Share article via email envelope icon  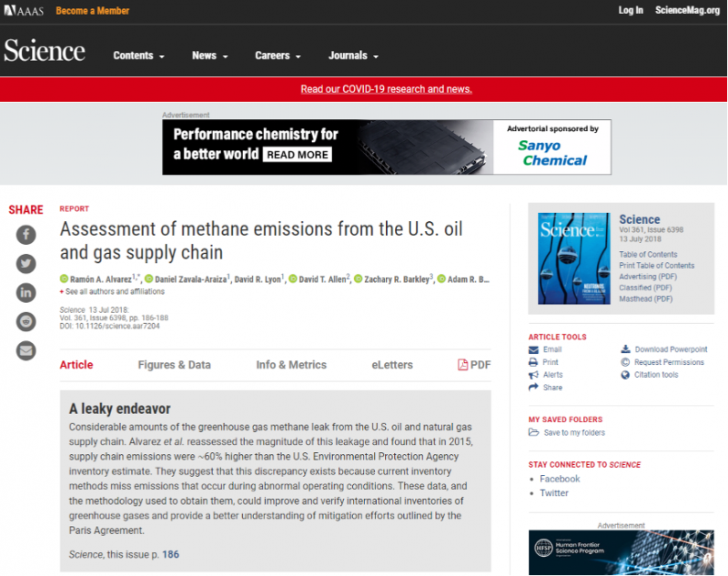click(x=26, y=350)
